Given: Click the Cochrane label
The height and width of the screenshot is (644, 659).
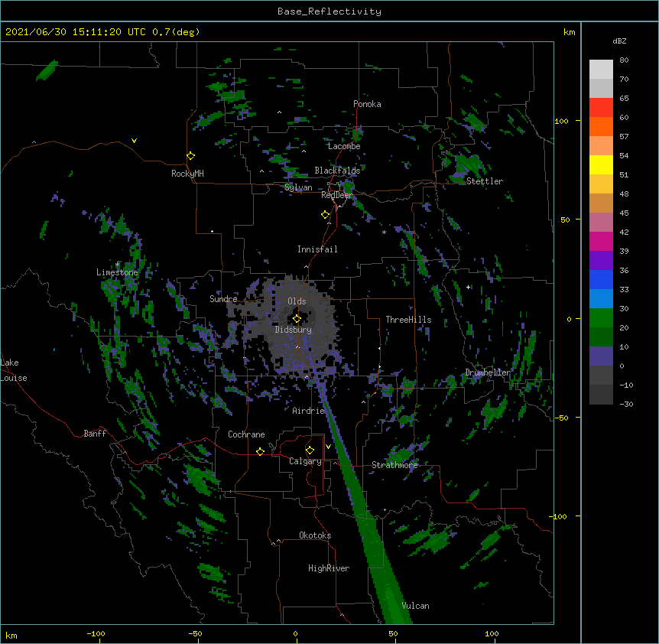Looking at the screenshot, I should coord(246,434).
